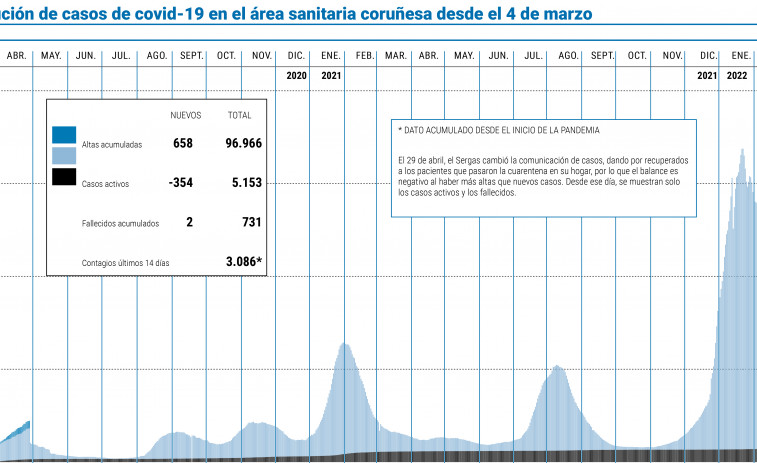The height and width of the screenshot is (463, 757).
Task: Click the value 658 new discharges
Action: [183, 143]
